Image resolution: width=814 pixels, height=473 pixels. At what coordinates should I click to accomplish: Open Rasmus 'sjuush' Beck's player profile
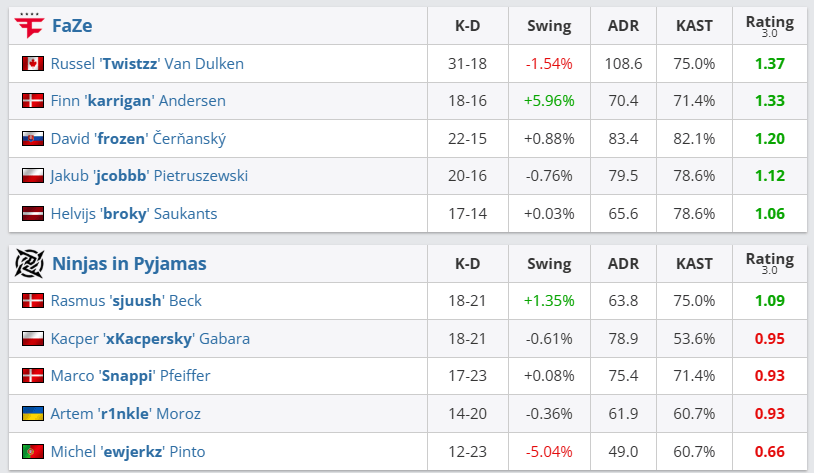[126, 300]
